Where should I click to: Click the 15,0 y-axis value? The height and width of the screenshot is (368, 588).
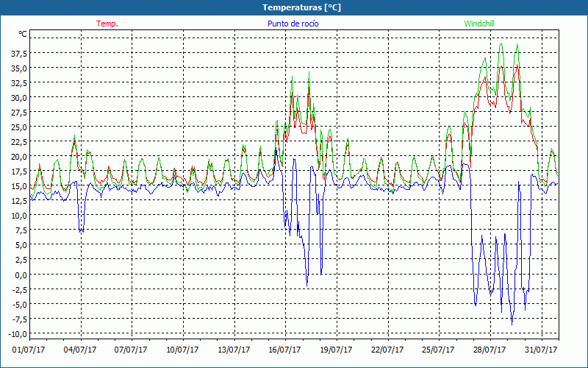click(x=19, y=186)
